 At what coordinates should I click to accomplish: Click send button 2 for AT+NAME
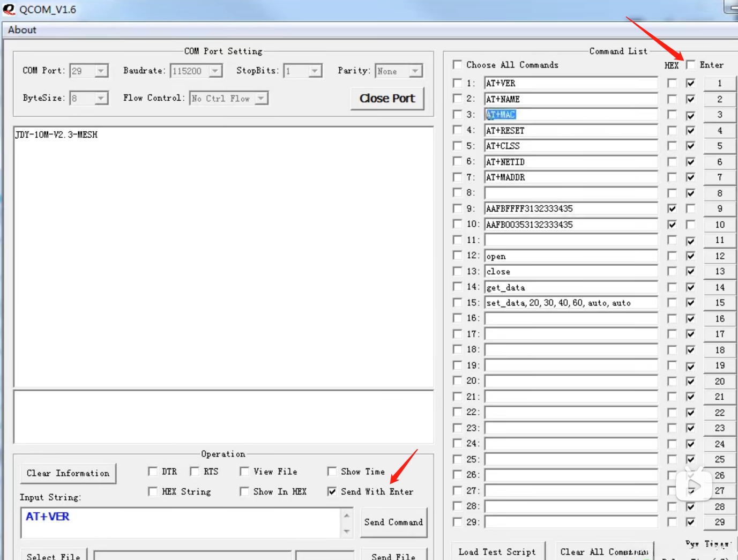click(x=720, y=99)
